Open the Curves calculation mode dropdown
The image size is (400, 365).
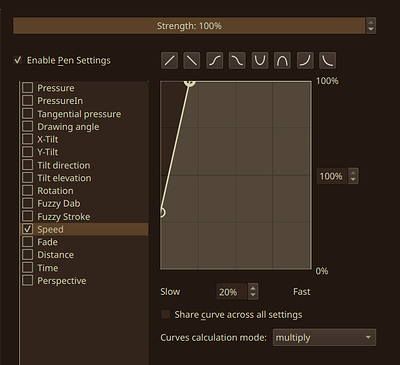pyautogui.click(x=324, y=337)
